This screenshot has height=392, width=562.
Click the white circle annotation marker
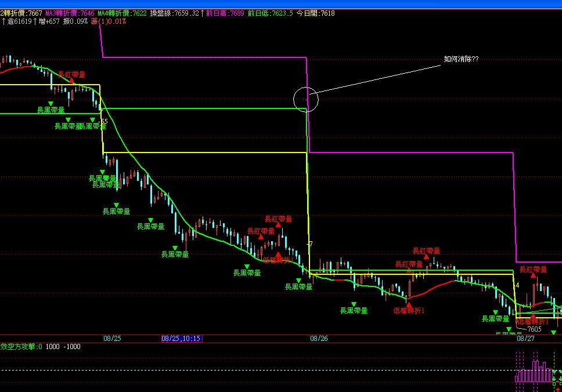306,100
